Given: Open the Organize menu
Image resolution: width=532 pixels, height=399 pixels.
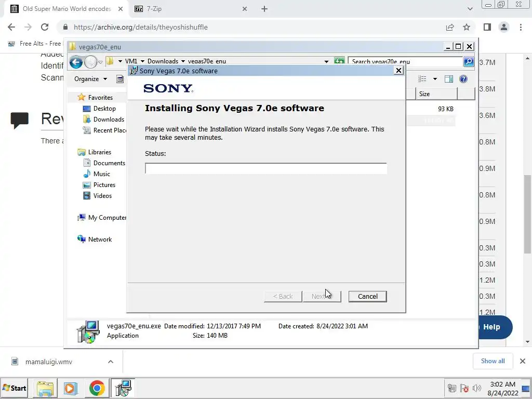Looking at the screenshot, I should pyautogui.click(x=90, y=79).
